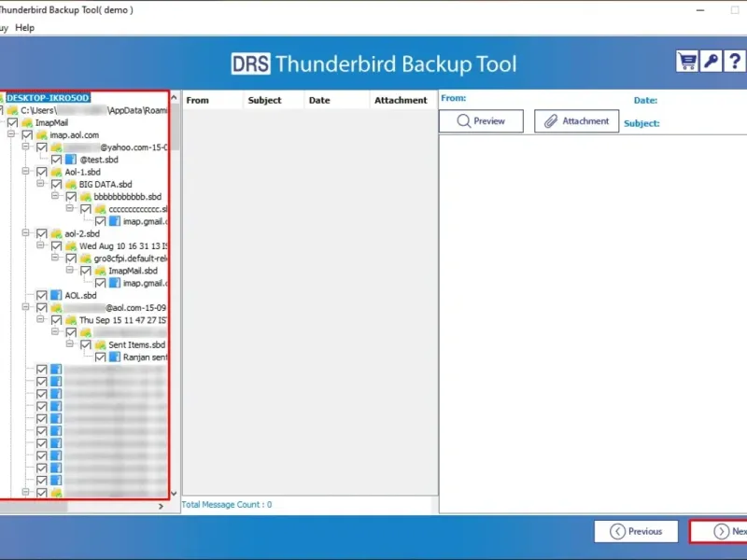747x560 pixels.
Task: Collapse the Aol-1.sbd node
Action: coord(26,172)
